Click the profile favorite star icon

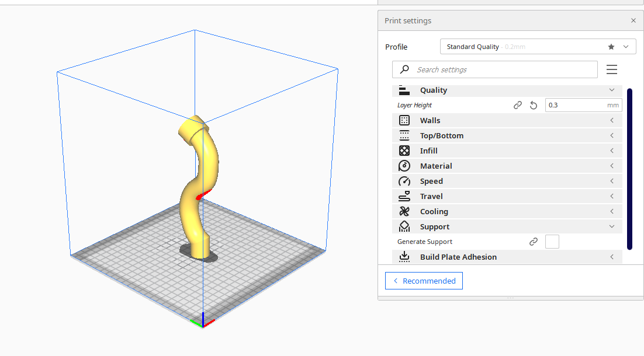(611, 47)
